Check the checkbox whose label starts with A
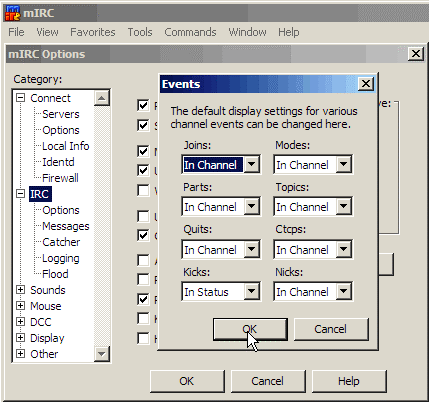Image resolution: width=429 pixels, height=402 pixels. pyautogui.click(x=143, y=260)
